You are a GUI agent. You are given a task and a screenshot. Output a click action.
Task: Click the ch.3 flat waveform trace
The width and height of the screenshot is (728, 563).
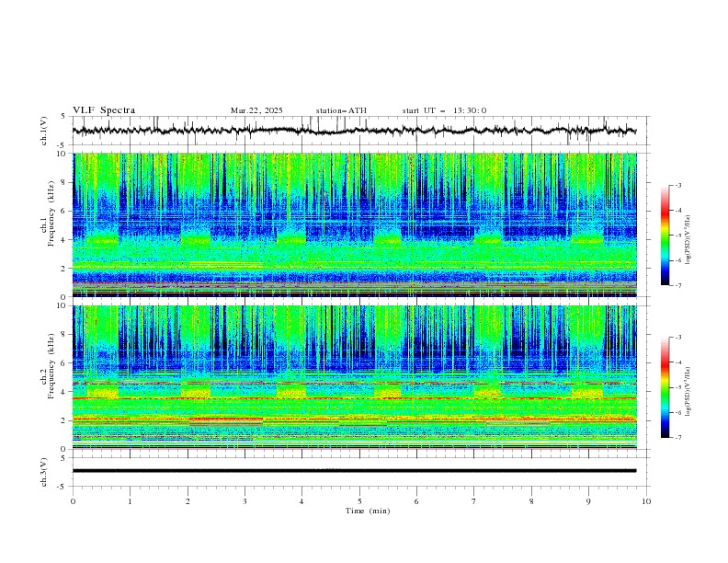pyautogui.click(x=354, y=471)
